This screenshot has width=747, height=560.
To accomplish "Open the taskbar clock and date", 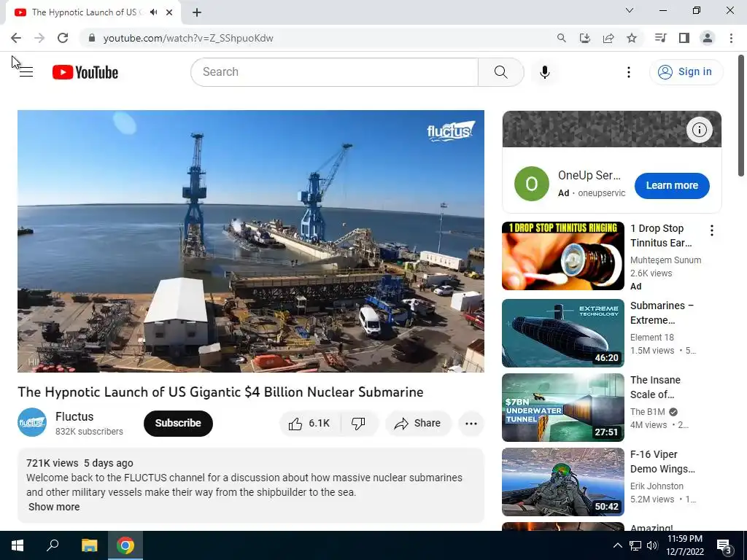I will tap(684, 545).
